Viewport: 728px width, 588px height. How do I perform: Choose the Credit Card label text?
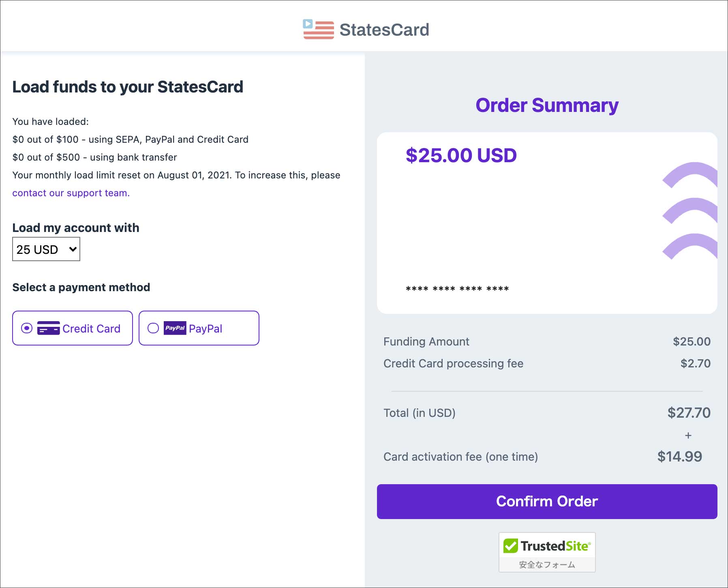(91, 328)
